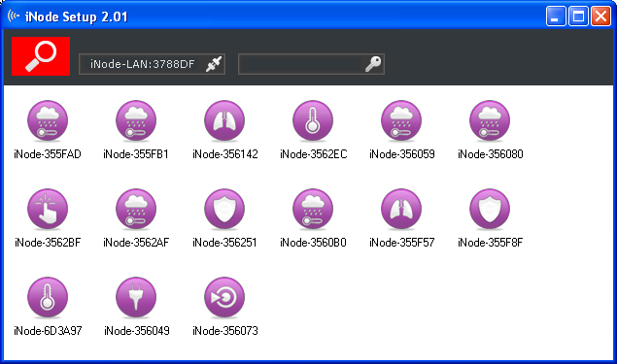
Task: Select thermometer icon iNode-3562EC
Action: pos(313,120)
